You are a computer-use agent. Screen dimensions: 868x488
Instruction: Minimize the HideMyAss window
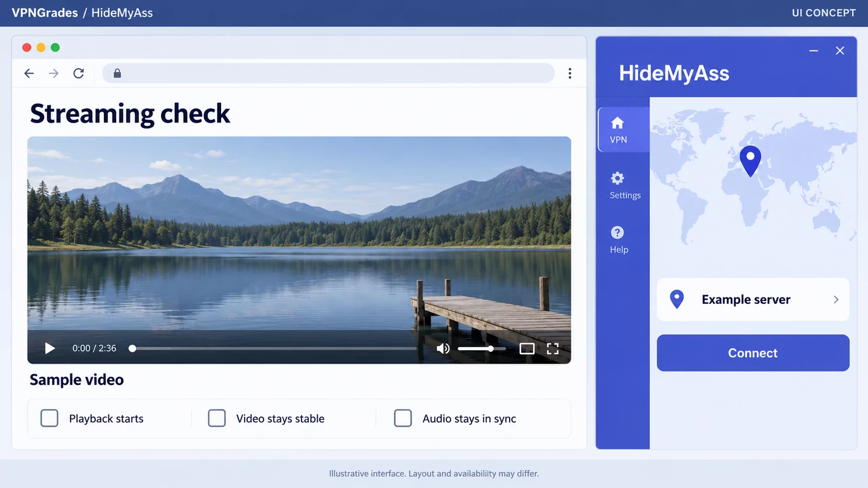coord(813,51)
